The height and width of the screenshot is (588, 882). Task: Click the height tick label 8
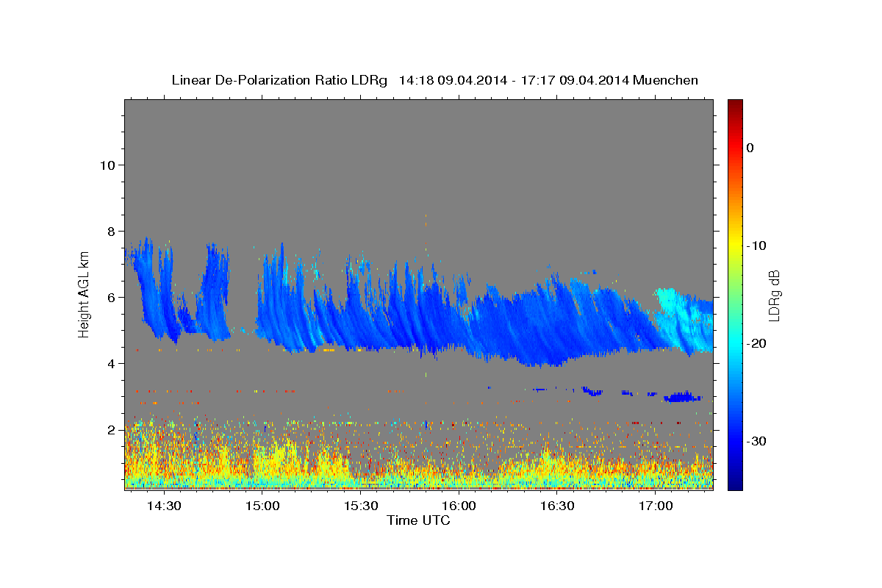[x=112, y=232]
